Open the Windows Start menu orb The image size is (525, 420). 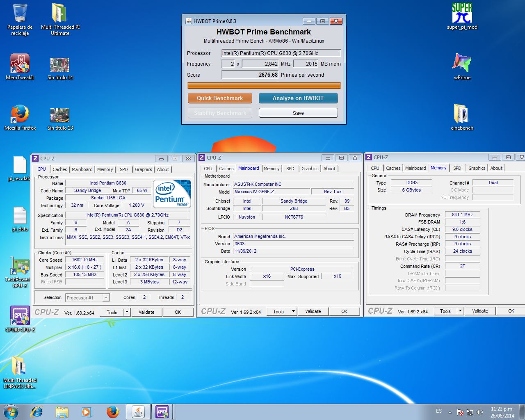[11, 411]
